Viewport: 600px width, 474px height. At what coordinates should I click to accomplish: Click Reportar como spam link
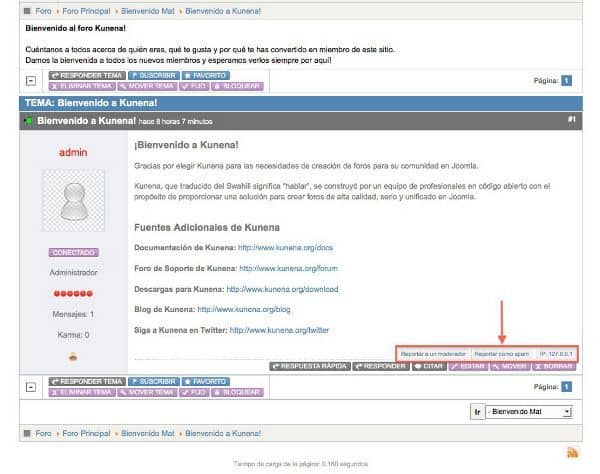(x=502, y=354)
